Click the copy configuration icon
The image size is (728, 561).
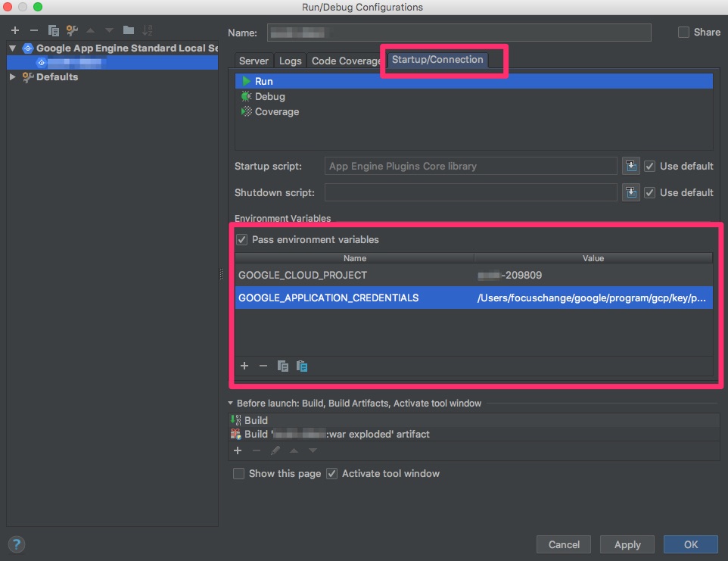(x=52, y=30)
